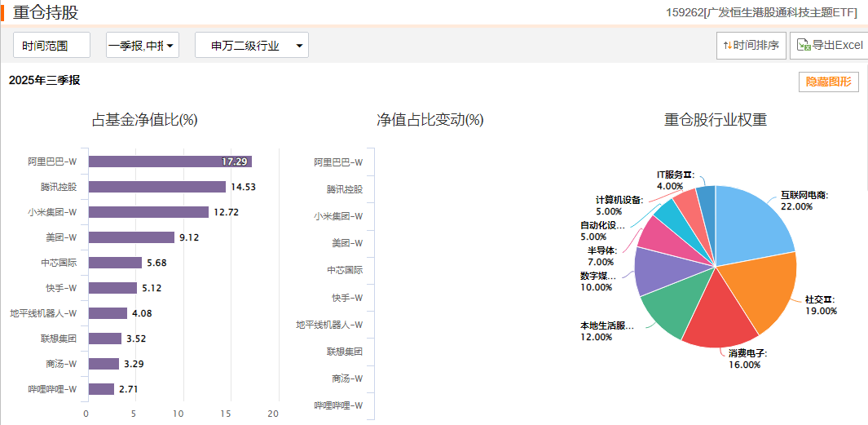Export data with 导出Excel button
Screen dimensions: 868x425
coord(830,46)
